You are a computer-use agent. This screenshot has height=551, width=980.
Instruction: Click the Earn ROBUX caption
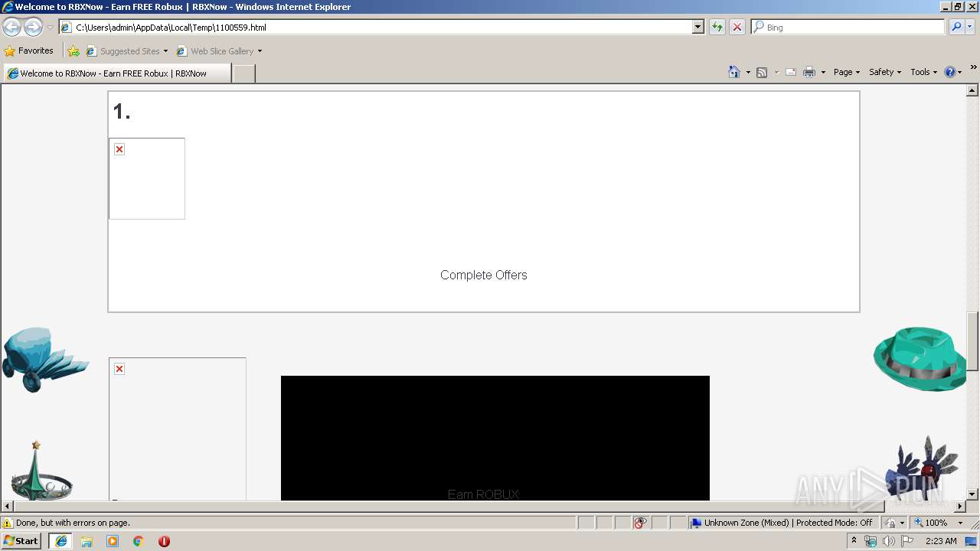pos(484,494)
